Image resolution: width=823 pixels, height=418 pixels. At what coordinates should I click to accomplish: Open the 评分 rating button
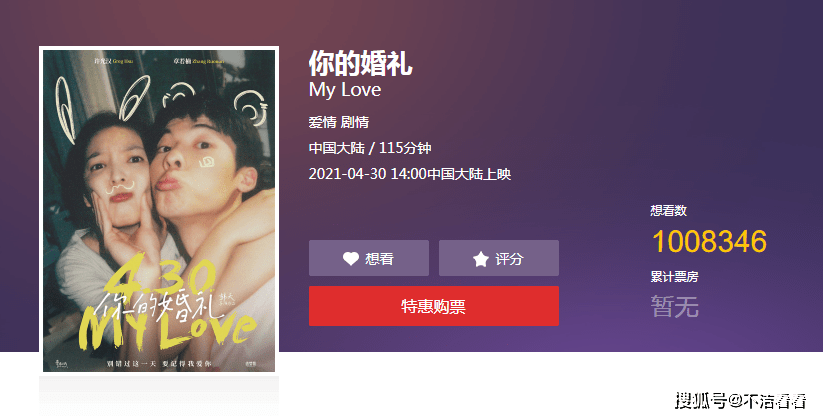point(499,258)
